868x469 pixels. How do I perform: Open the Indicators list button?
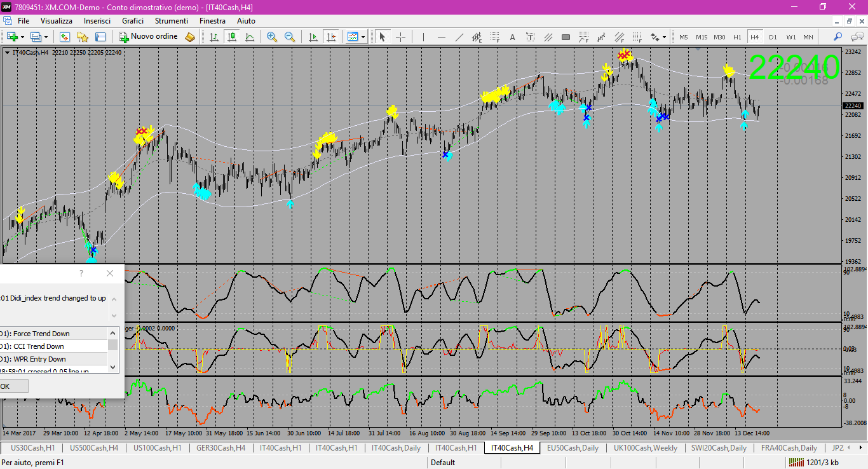(353, 37)
